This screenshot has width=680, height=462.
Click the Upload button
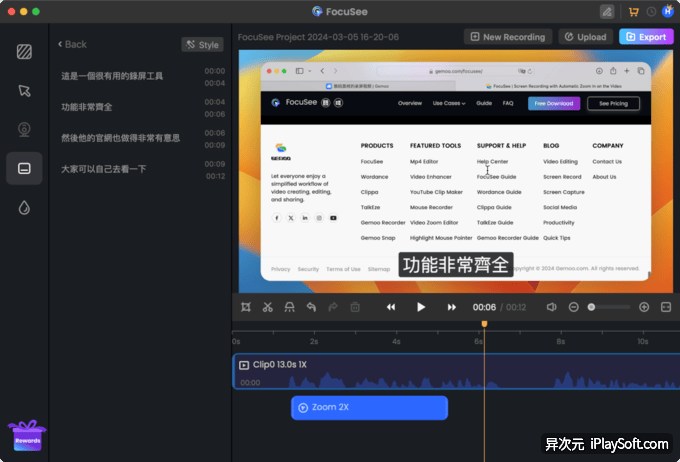[585, 37]
